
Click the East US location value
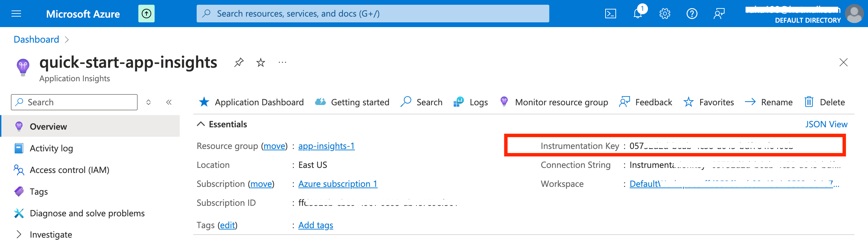pyautogui.click(x=313, y=165)
